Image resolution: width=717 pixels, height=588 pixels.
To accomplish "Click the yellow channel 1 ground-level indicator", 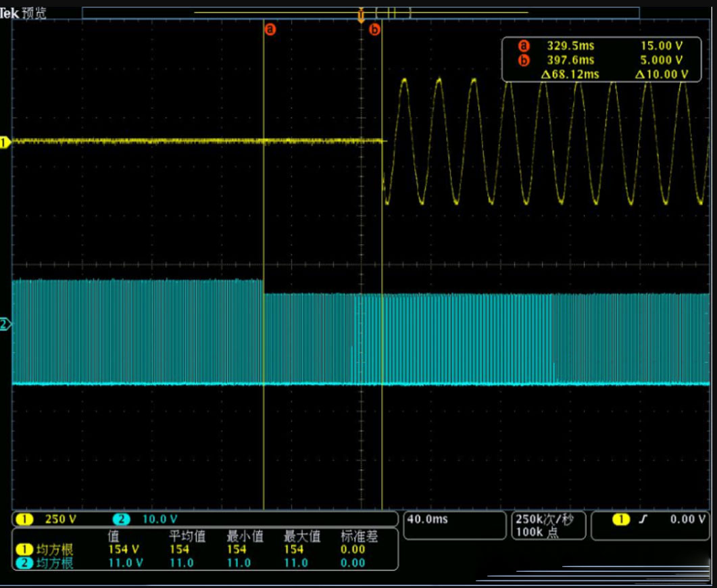I will [5, 142].
